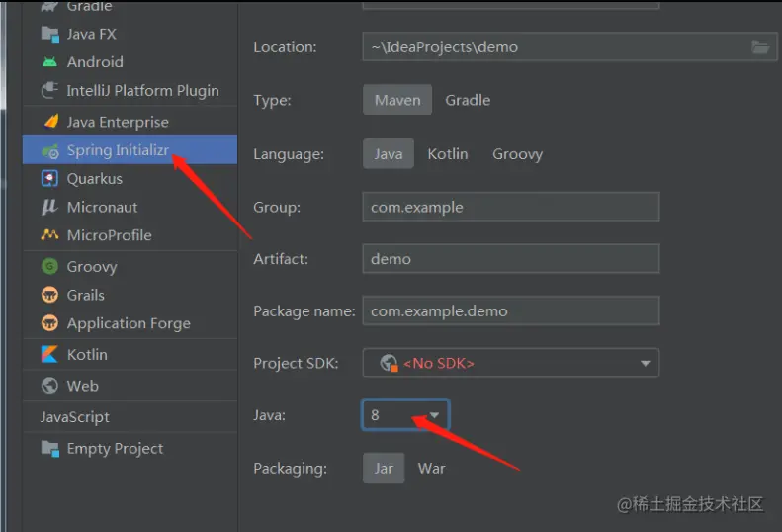
Task: Open the Project SDK dropdown arrow
Action: point(645,363)
